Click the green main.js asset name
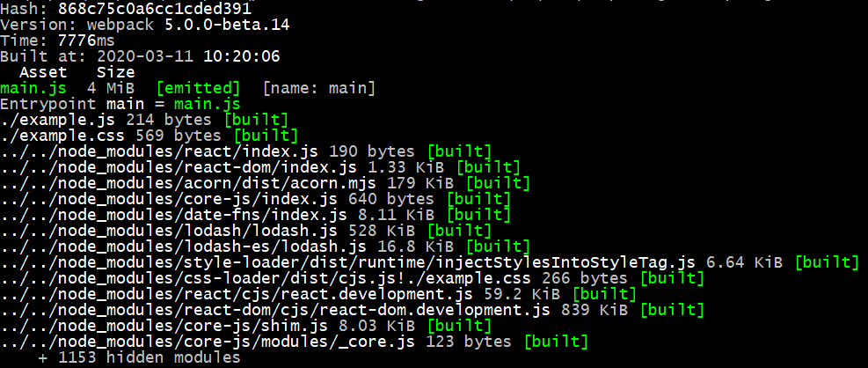868x368 pixels. click(33, 87)
